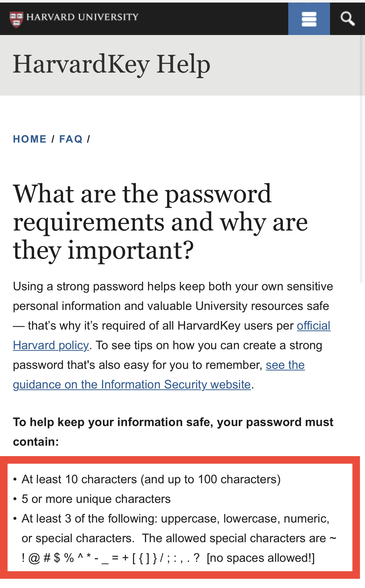Click the allowed special characters symbol list
Image resolution: width=365 pixels, height=588 pixels.
[111, 558]
